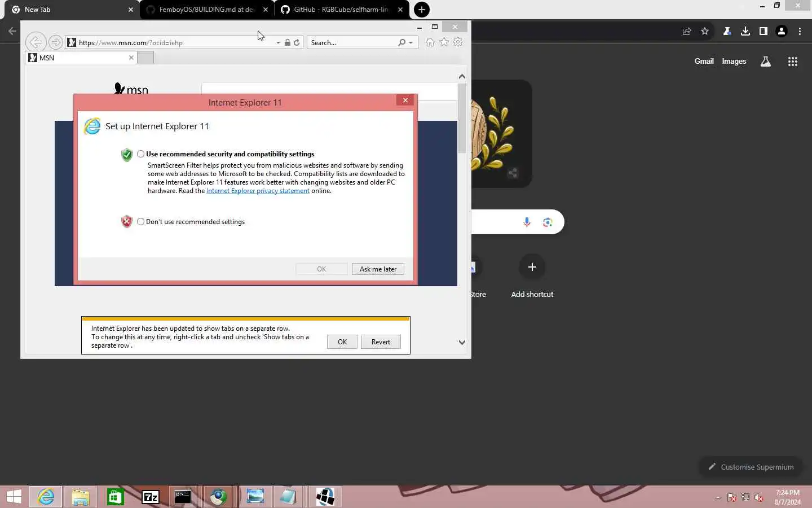812x508 pixels.
Task: Launch 7-Zip from the taskbar
Action: point(151,497)
